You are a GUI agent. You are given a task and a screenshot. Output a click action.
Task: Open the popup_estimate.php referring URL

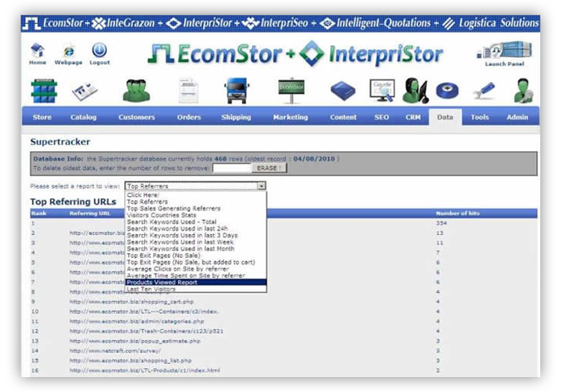tap(135, 342)
